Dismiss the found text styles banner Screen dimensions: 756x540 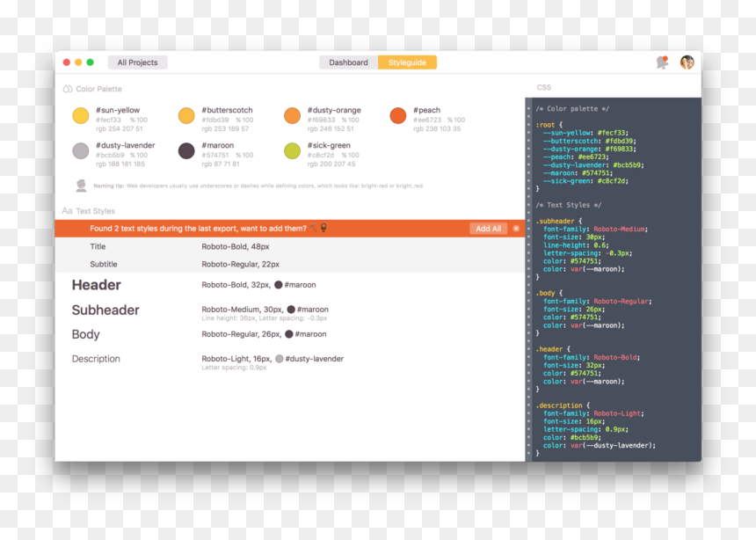pos(516,229)
